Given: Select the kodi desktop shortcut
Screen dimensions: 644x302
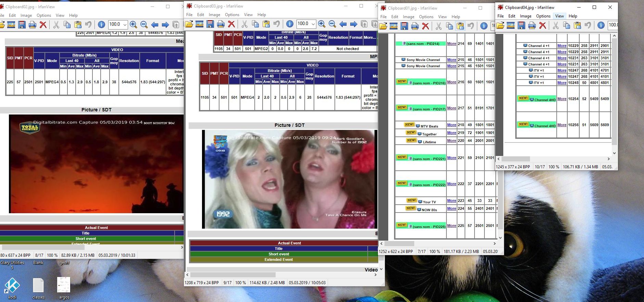Looking at the screenshot, I should 12,288.
